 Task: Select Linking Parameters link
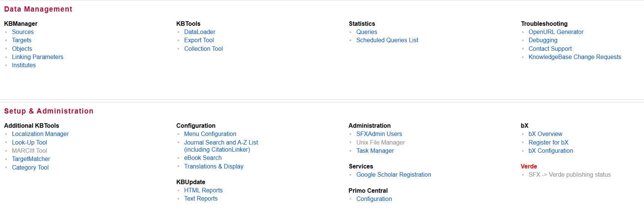(37, 57)
